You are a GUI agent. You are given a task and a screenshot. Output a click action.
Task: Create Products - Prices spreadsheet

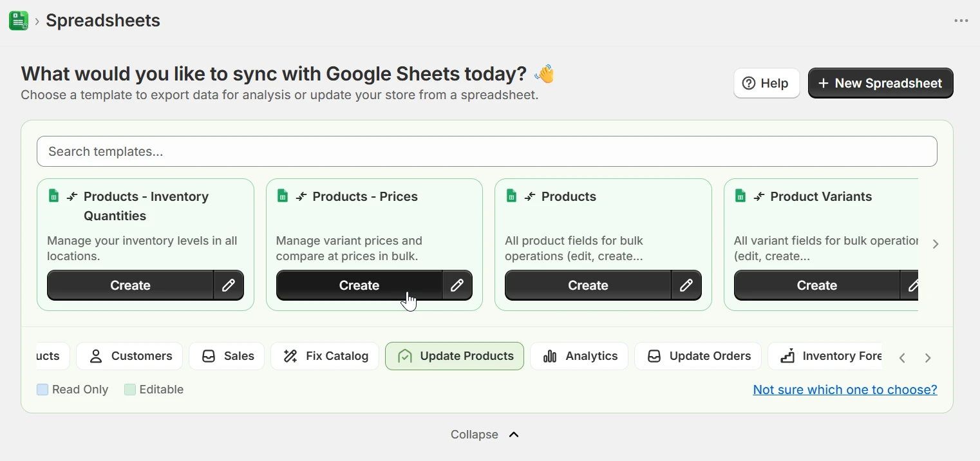click(x=359, y=285)
